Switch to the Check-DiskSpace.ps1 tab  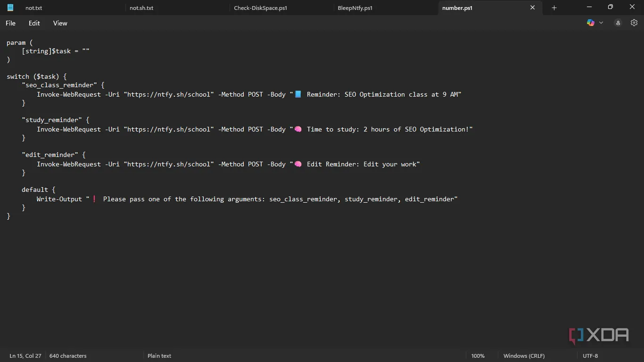[x=261, y=8]
